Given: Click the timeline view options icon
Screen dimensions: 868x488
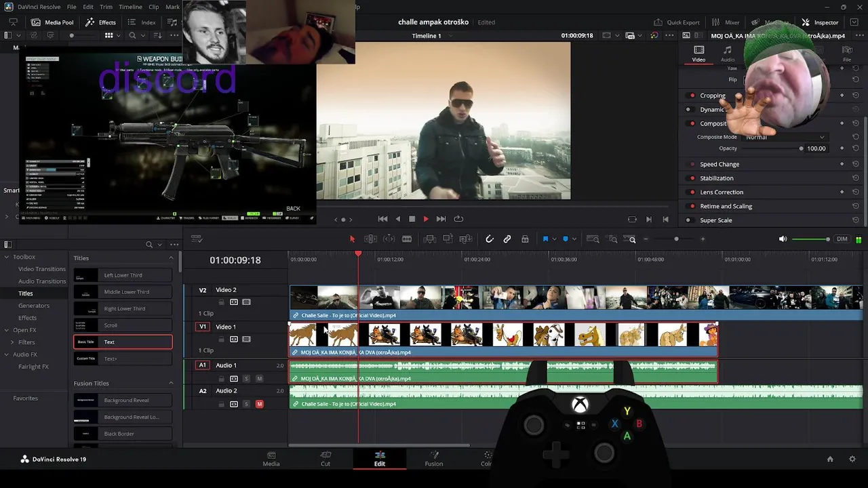Looking at the screenshot, I should tap(197, 239).
